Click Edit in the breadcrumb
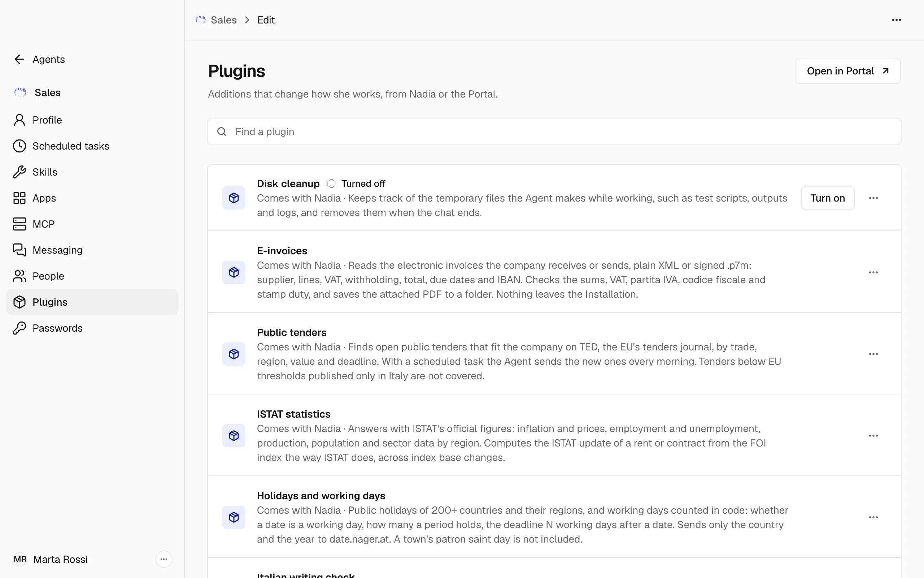 pyautogui.click(x=266, y=20)
